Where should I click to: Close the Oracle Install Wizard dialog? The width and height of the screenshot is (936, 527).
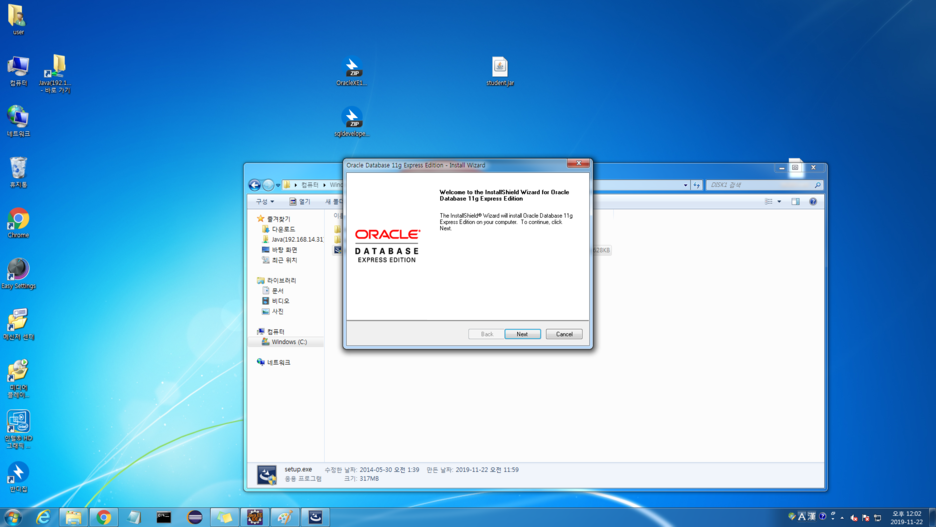(578, 164)
